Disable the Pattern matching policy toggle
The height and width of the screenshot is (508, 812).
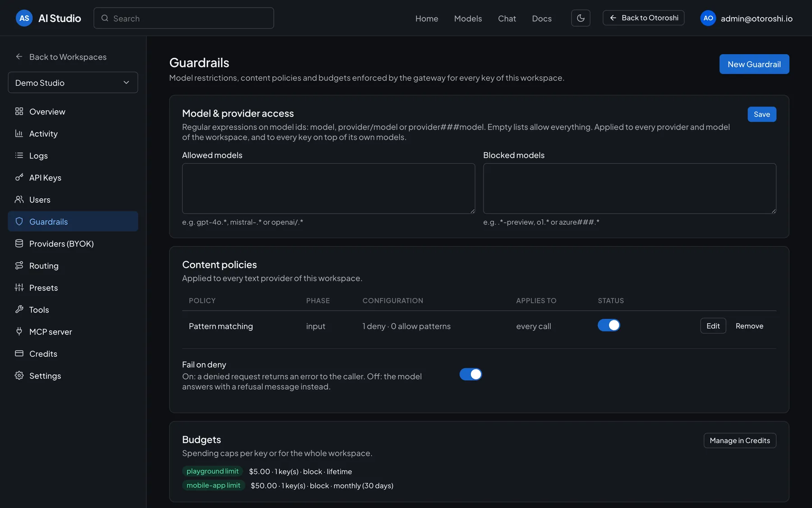point(609,325)
